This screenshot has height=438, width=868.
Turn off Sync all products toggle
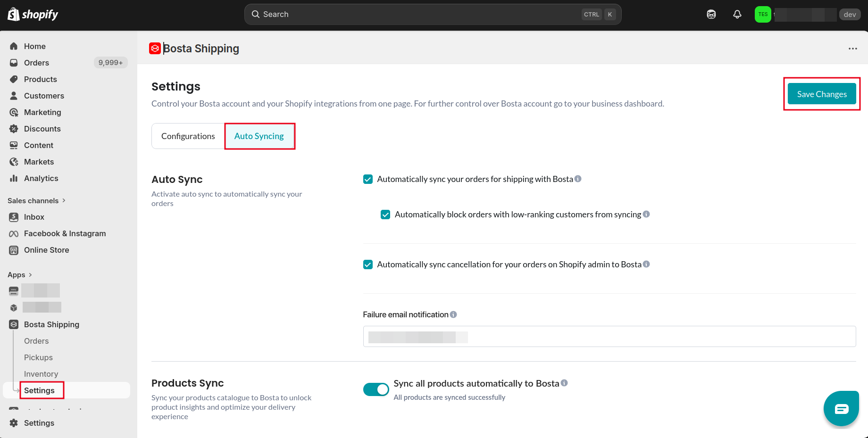[x=376, y=389]
